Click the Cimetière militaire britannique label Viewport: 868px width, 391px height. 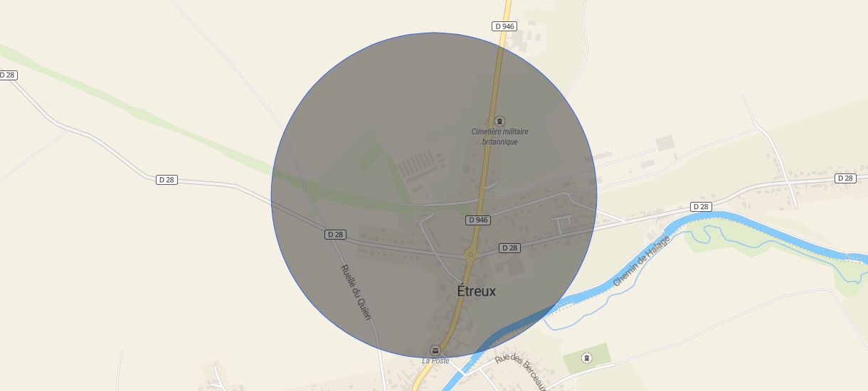pos(500,136)
